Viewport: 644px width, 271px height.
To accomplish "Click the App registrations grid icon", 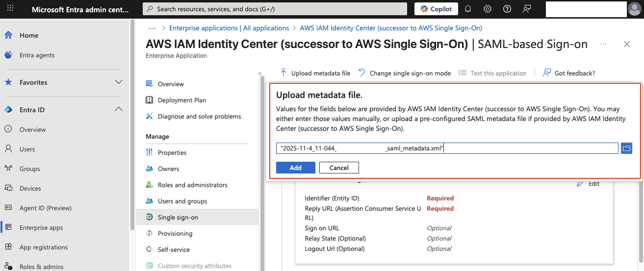I will click(x=8, y=247).
